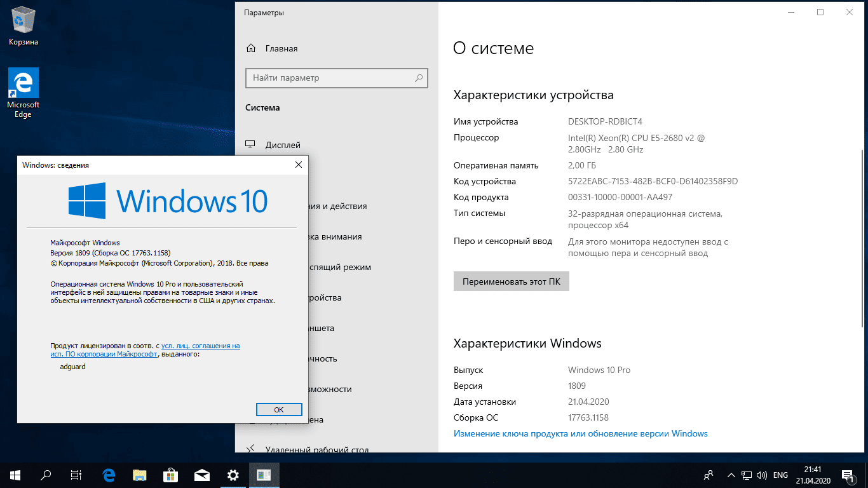Click the product code 00331-10000-00001-AA497
Screen dimensions: 868x488
[x=620, y=197]
